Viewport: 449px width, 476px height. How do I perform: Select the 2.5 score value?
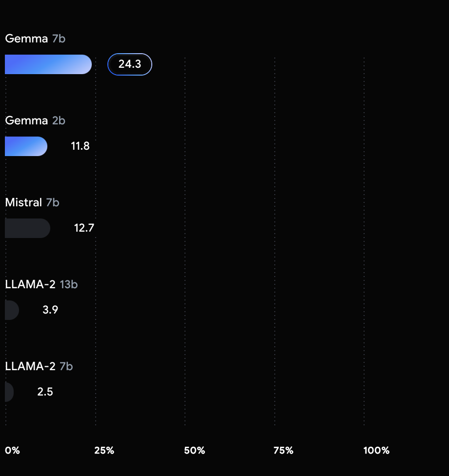coord(45,392)
